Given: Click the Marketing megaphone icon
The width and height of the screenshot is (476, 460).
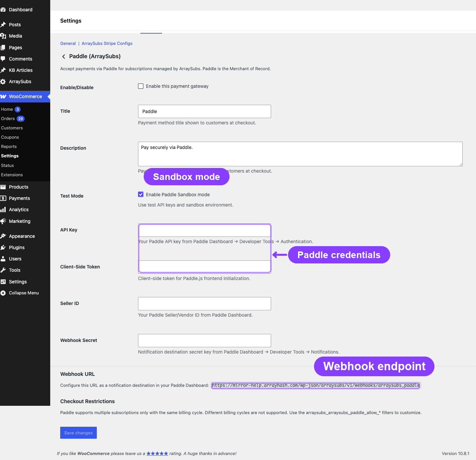Looking at the screenshot, I should (3, 221).
